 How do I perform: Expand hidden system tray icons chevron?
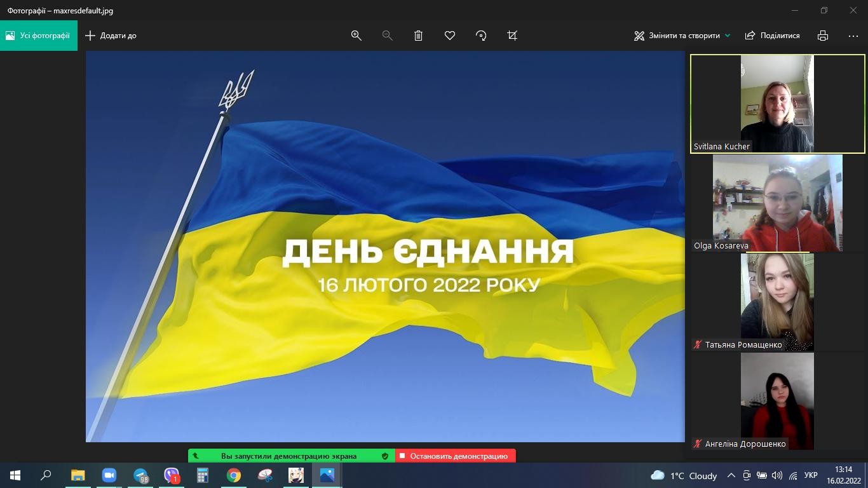pyautogui.click(x=731, y=475)
